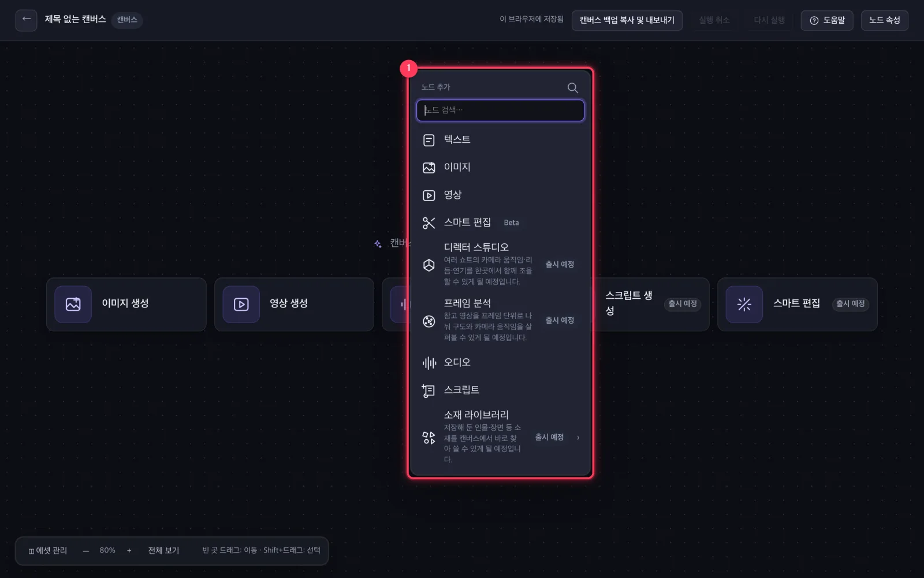Click zoom in plus icon
This screenshot has width=924, height=578.
tap(129, 551)
